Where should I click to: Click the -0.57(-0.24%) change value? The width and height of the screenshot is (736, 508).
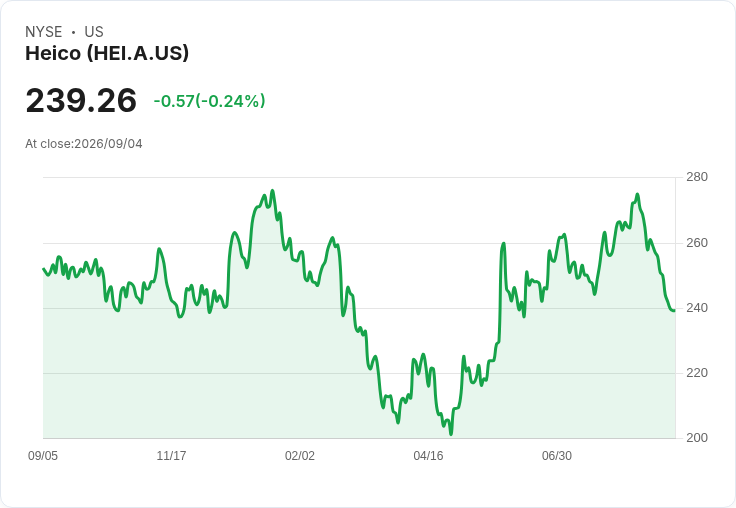pos(209,101)
